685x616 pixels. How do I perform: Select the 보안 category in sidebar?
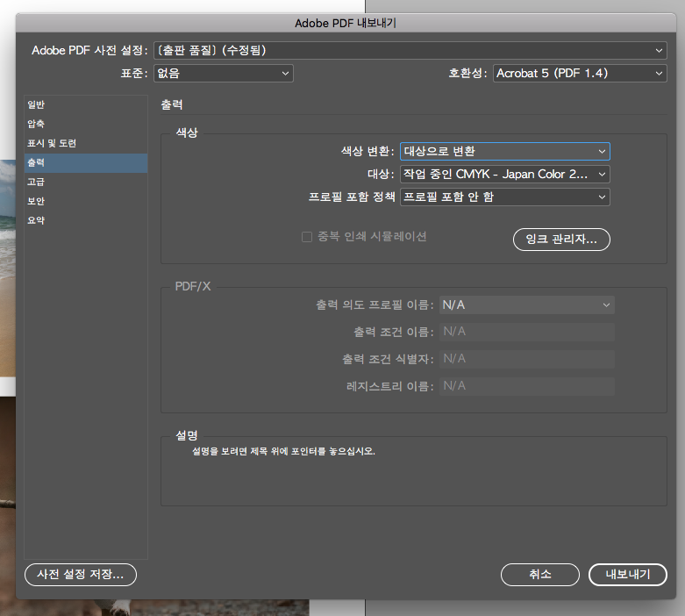(x=86, y=201)
